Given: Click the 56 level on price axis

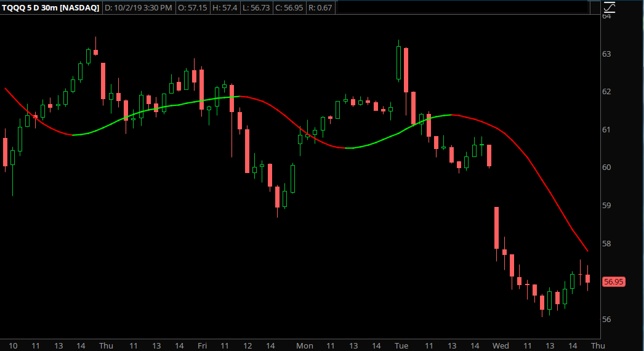Looking at the screenshot, I should 606,320.
